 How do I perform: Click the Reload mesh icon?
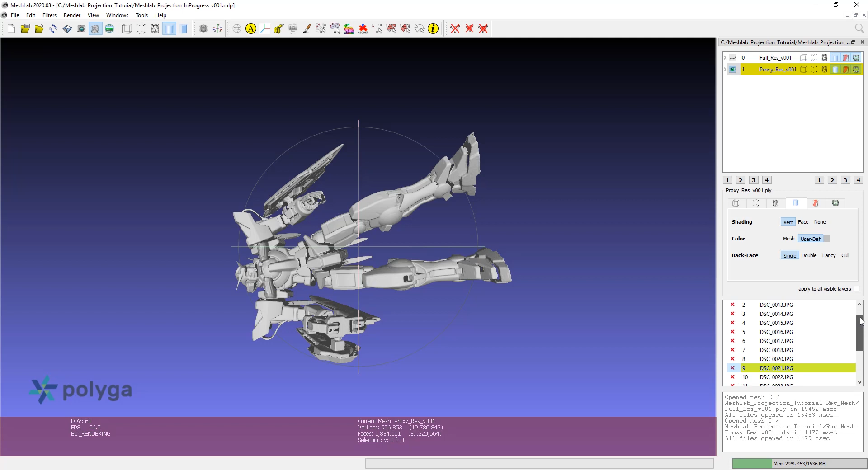(53, 29)
